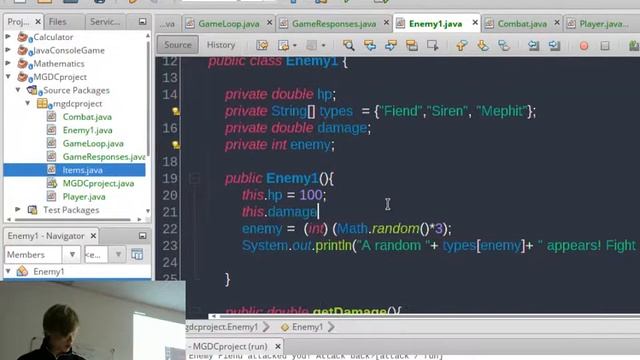
Task: Click the Projects tree horizontal scrollbar
Action: coord(73,220)
